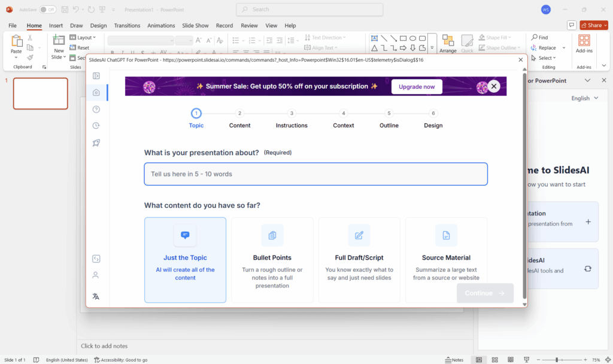
Task: Open the user account icon in dialog sidebar
Action: (96, 275)
